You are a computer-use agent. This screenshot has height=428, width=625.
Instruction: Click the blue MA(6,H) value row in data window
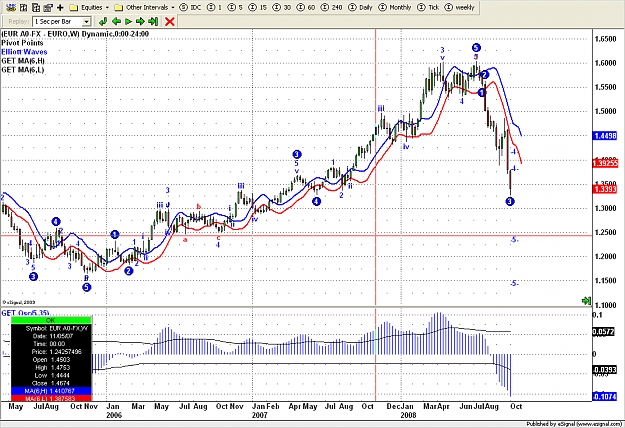[51, 391]
